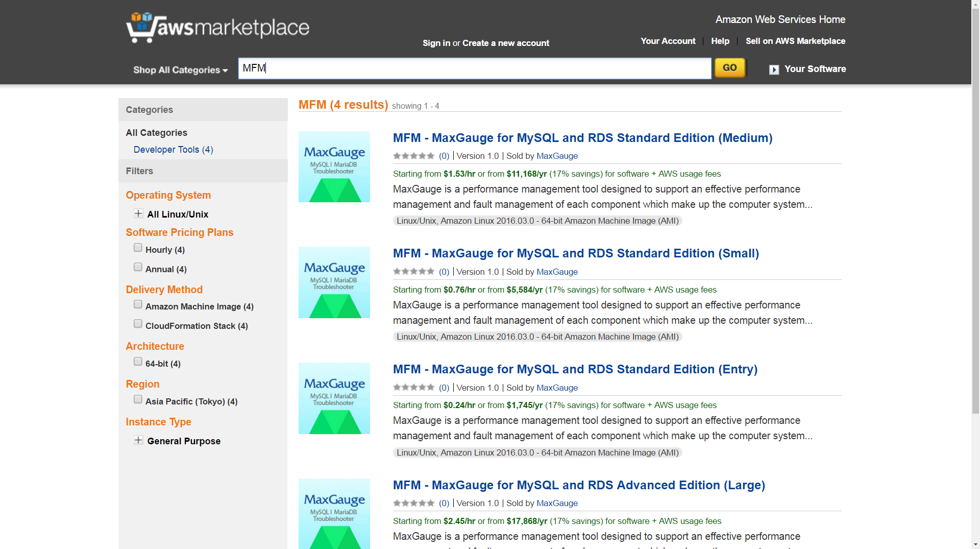Click the Linux/Unix AMI tag on Entry edition
The width and height of the screenshot is (980, 549).
[x=537, y=453]
